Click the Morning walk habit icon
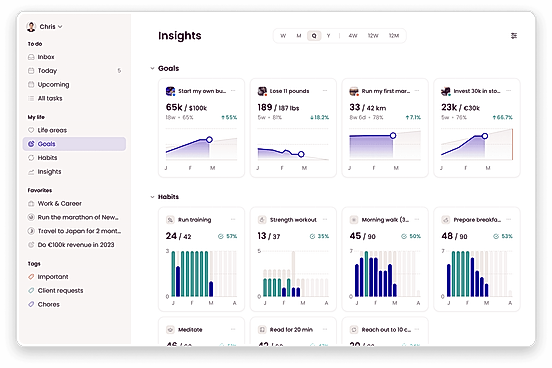552x368 pixels. tap(354, 220)
